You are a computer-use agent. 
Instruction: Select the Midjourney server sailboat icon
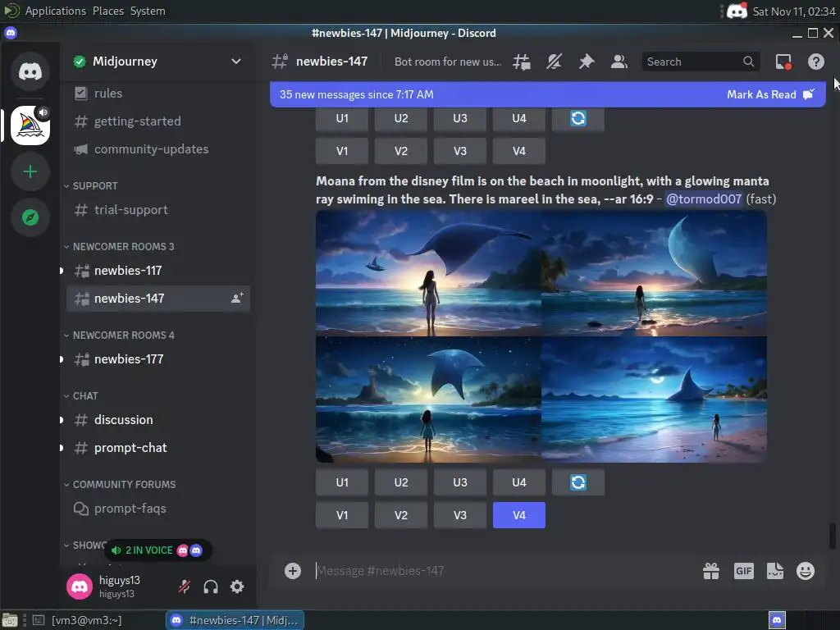pyautogui.click(x=30, y=126)
